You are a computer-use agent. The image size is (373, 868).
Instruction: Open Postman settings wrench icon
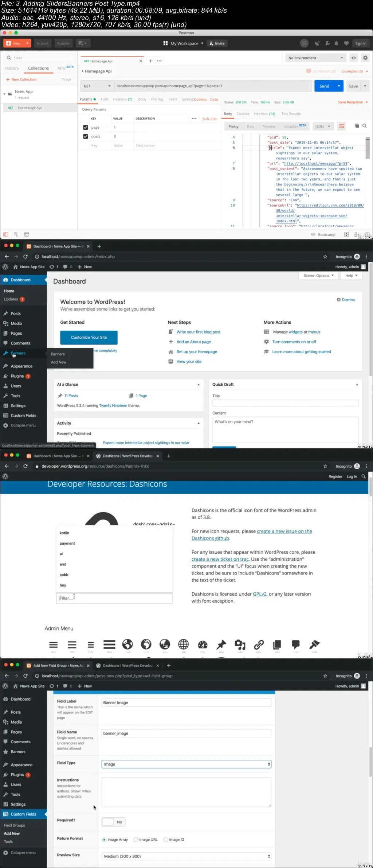[327, 43]
